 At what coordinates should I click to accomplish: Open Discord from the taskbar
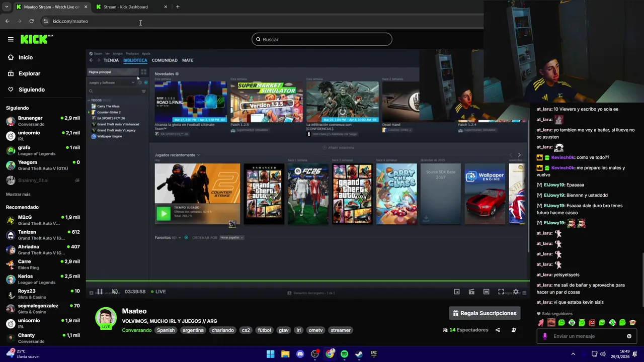tap(300, 354)
